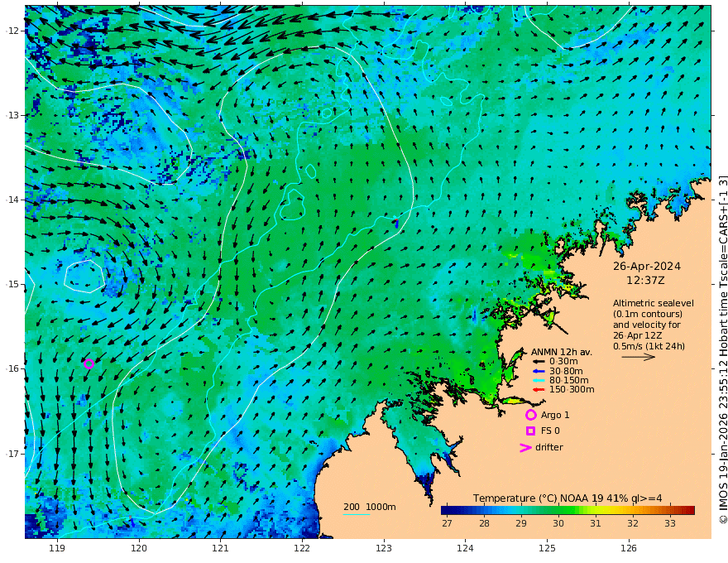Viewport: 728px width, 563px height.
Task: Click the black 0-30m arrow in ANMN legend
Action: (x=539, y=362)
